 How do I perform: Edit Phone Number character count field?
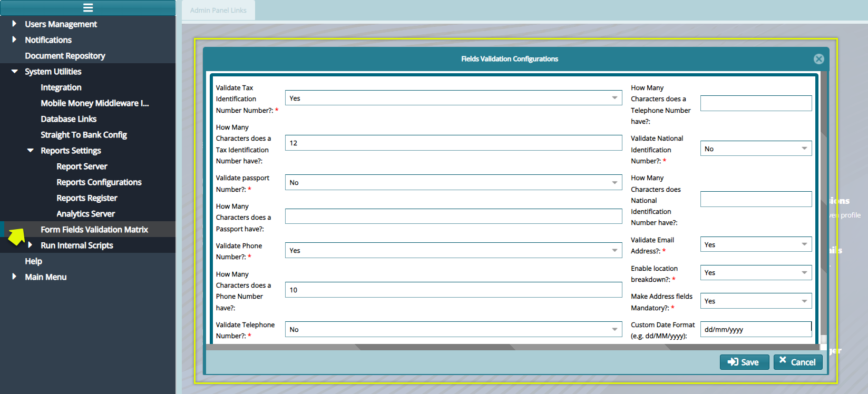tap(454, 290)
